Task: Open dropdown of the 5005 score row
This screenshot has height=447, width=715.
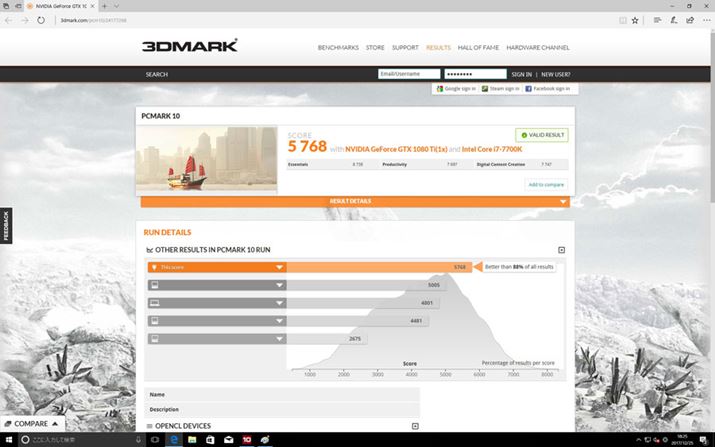Action: click(x=279, y=285)
